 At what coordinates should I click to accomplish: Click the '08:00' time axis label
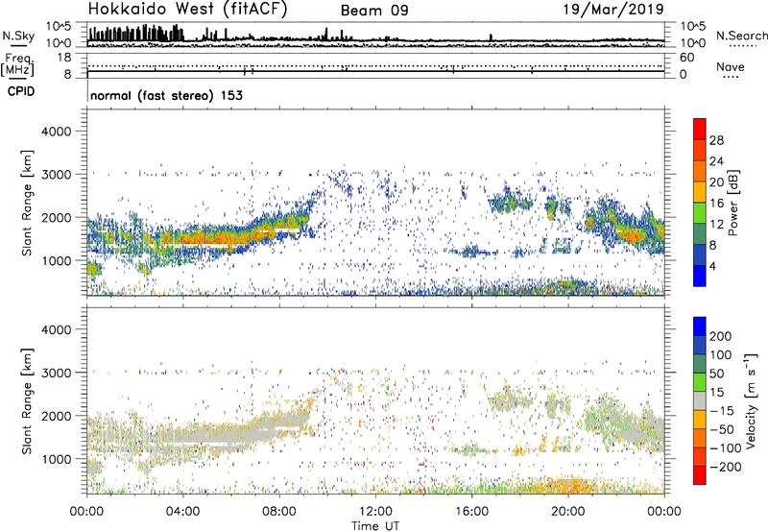point(279,512)
